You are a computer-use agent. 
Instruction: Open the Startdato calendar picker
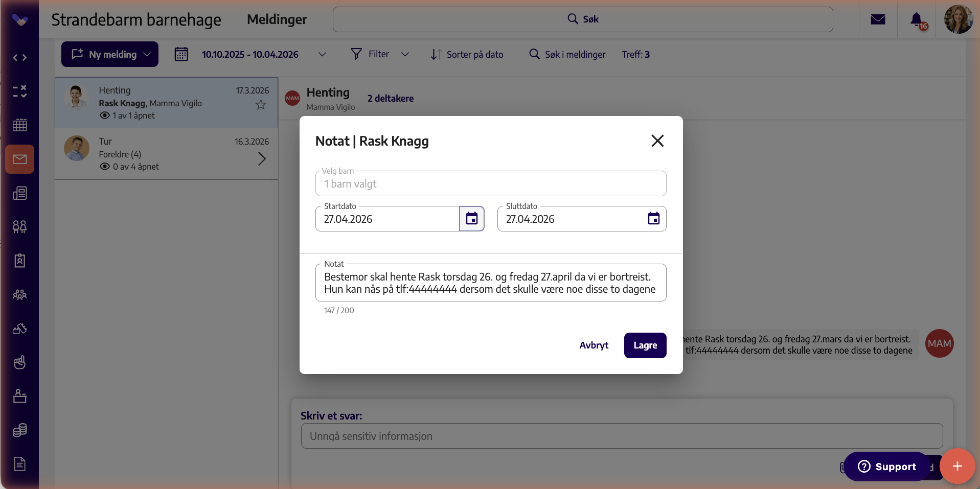coord(471,219)
